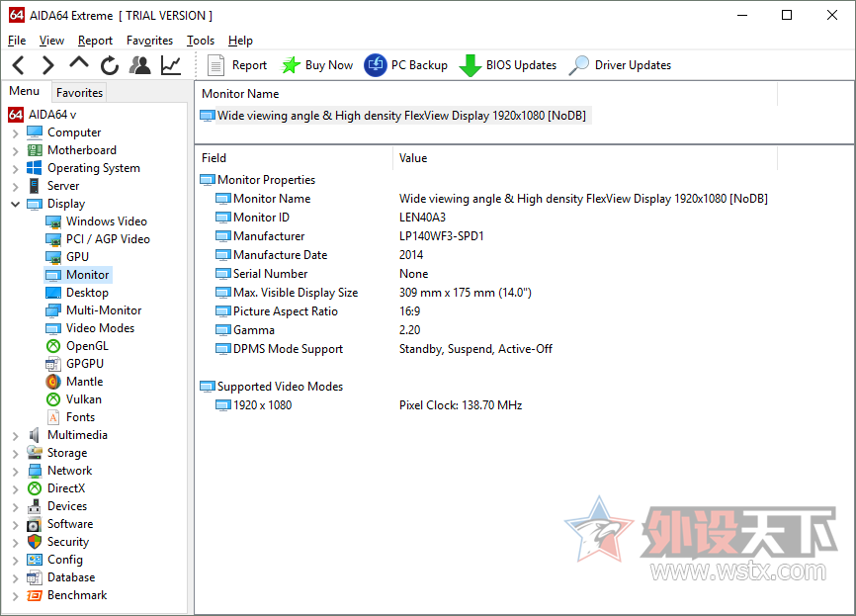Select the DPMS Mode Support row
The image size is (856, 616).
[384, 349]
